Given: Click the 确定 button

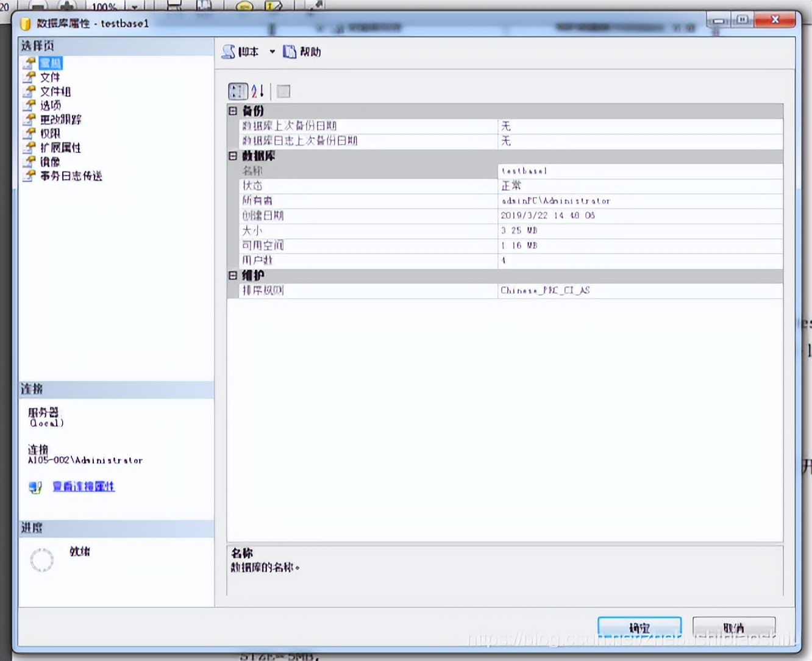Looking at the screenshot, I should (639, 627).
